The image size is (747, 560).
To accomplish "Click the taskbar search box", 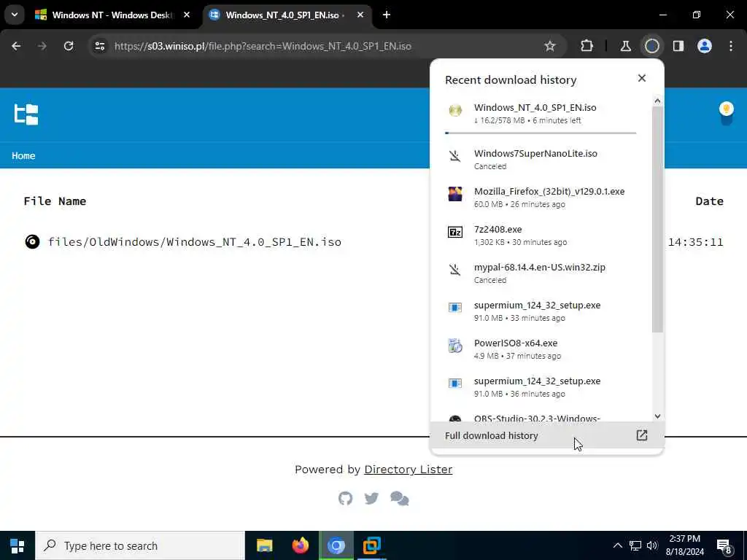I will [140, 545].
